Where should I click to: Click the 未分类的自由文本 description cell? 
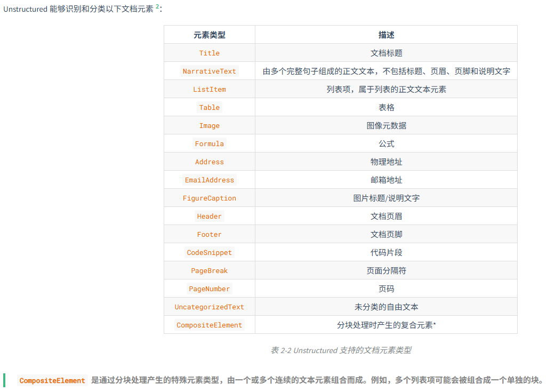click(x=386, y=307)
